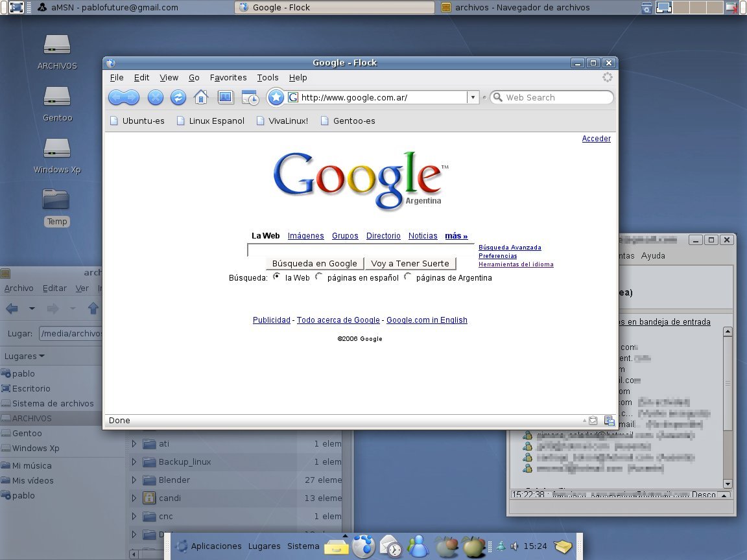747x560 pixels.
Task: Launch the aMSN buddy icon in bottom panel
Action: [x=418, y=546]
